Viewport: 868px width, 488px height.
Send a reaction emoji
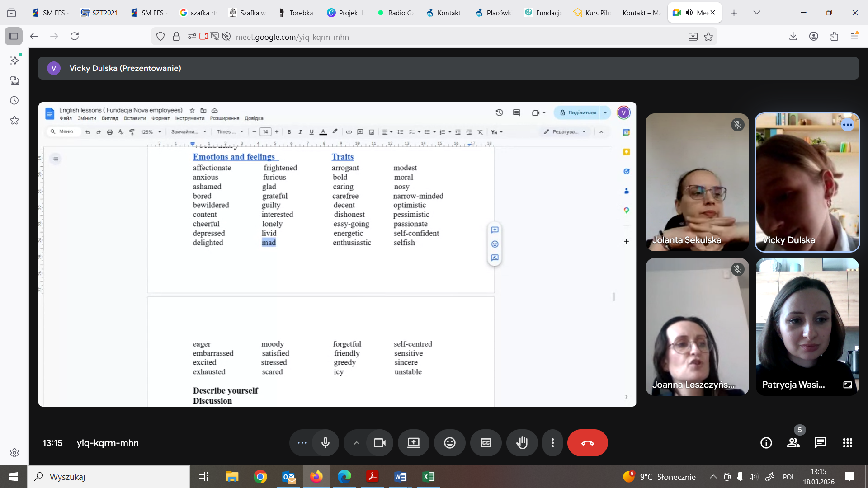449,443
